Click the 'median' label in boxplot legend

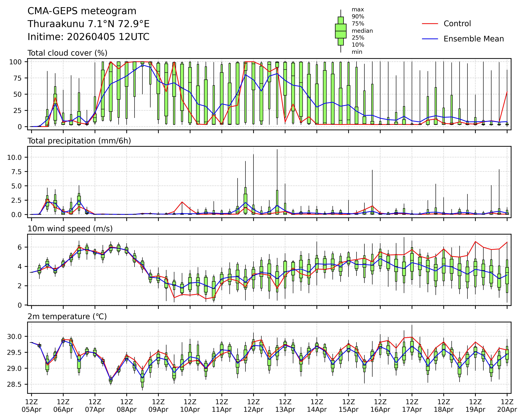(x=362, y=31)
